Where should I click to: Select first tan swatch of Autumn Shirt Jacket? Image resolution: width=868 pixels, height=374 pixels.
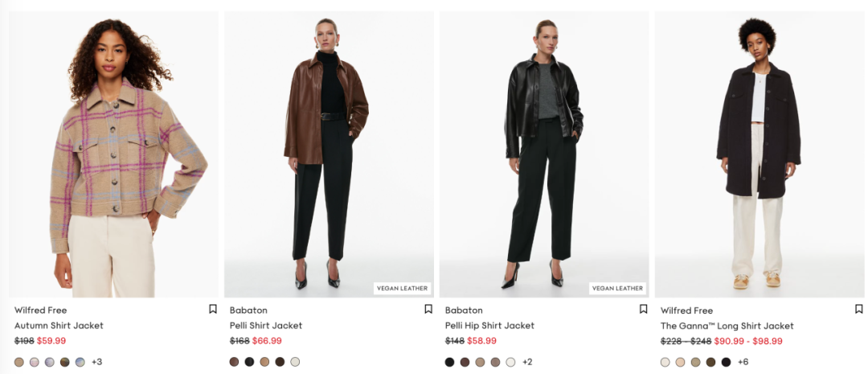click(x=19, y=362)
